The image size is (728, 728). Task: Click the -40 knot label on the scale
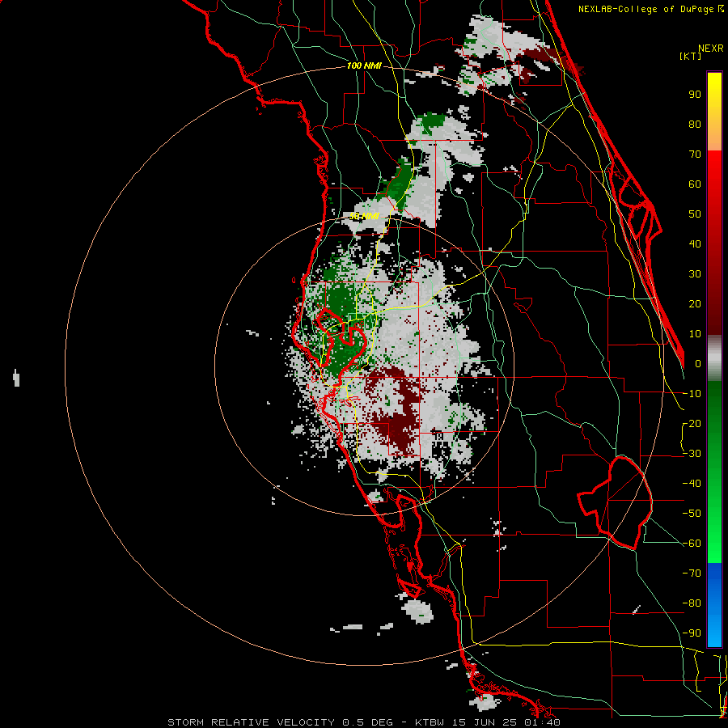[x=692, y=484]
